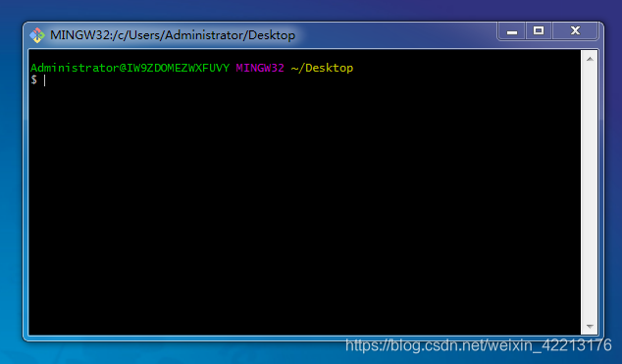Click the scrollbar down arrow
Screen dimensions: 622x364
(590, 327)
